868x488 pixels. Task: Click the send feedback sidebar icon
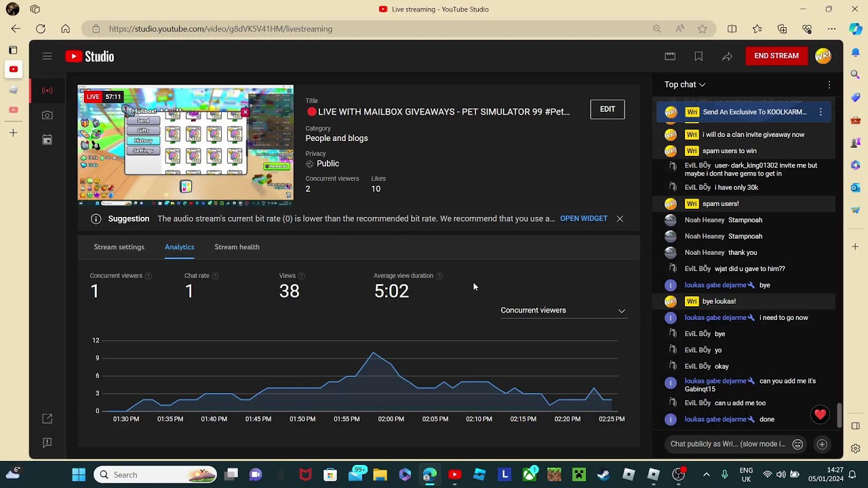[x=47, y=443]
